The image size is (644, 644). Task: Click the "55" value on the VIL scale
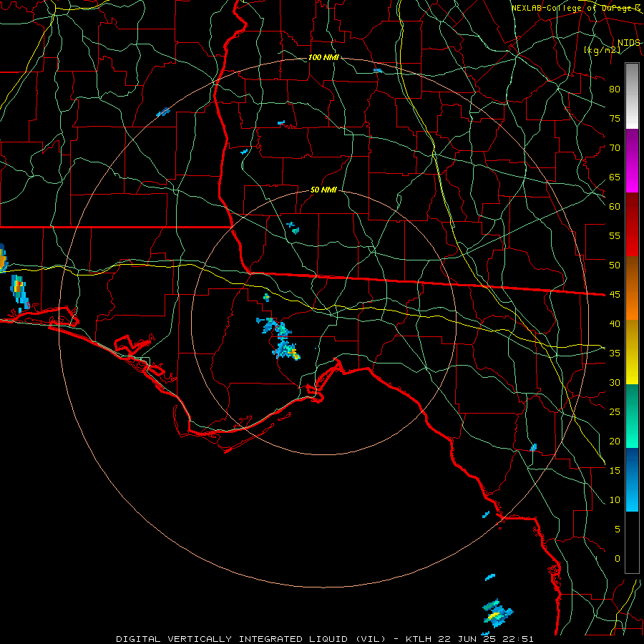click(615, 235)
